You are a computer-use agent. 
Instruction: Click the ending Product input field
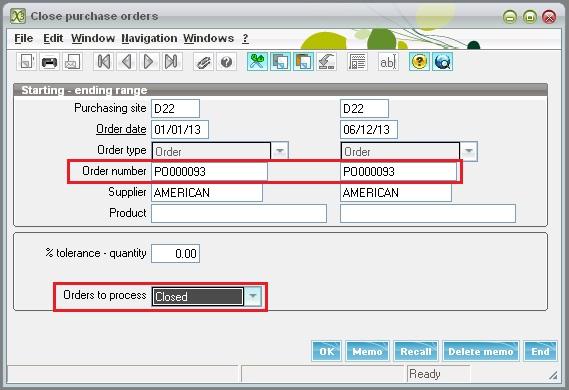click(x=428, y=213)
